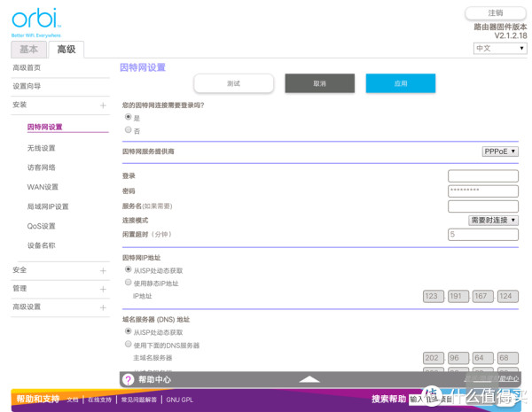Collapse the 安装 section plus icon
This screenshot has width=532, height=412.
[103, 105]
